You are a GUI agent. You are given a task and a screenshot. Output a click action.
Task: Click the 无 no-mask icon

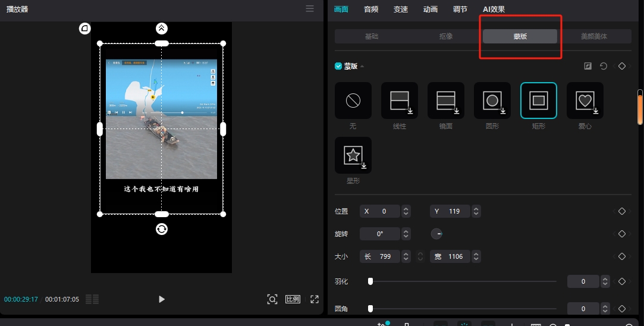(353, 101)
